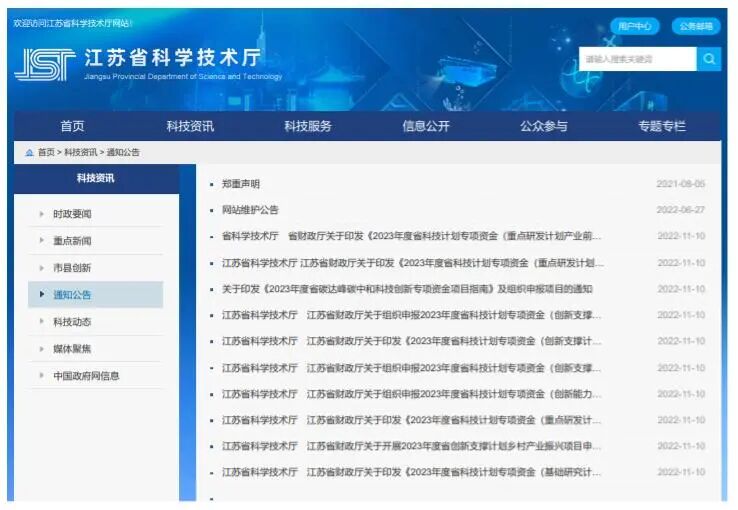738x510 pixels.
Task: Click arrow beside 时政要闻
Action: [x=42, y=214]
